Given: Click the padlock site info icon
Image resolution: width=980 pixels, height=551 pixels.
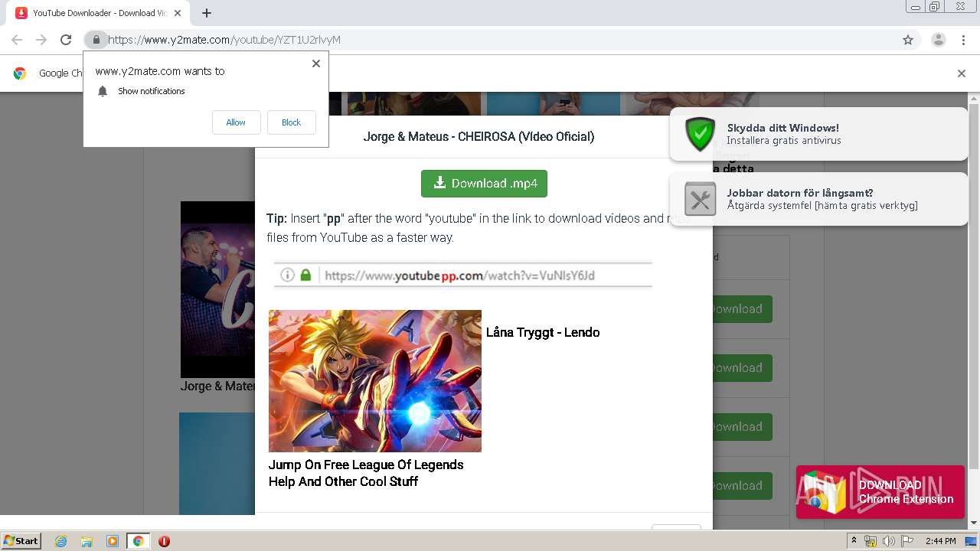Looking at the screenshot, I should (x=96, y=40).
